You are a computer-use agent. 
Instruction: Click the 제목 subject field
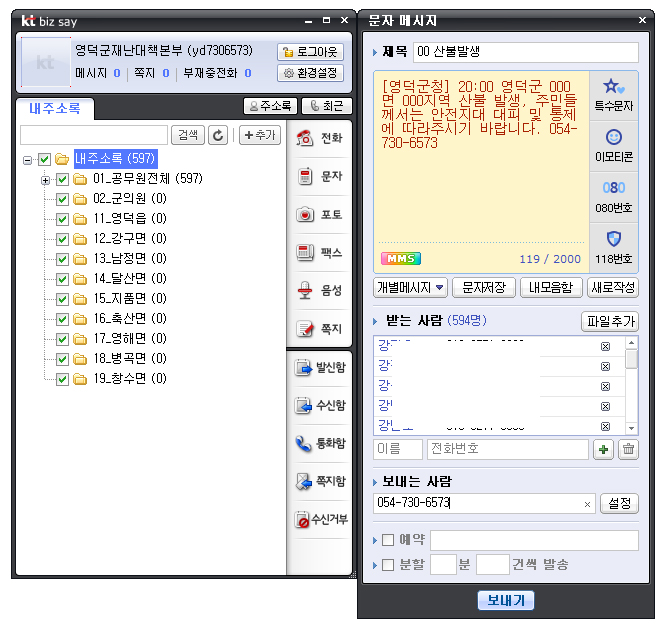point(526,52)
